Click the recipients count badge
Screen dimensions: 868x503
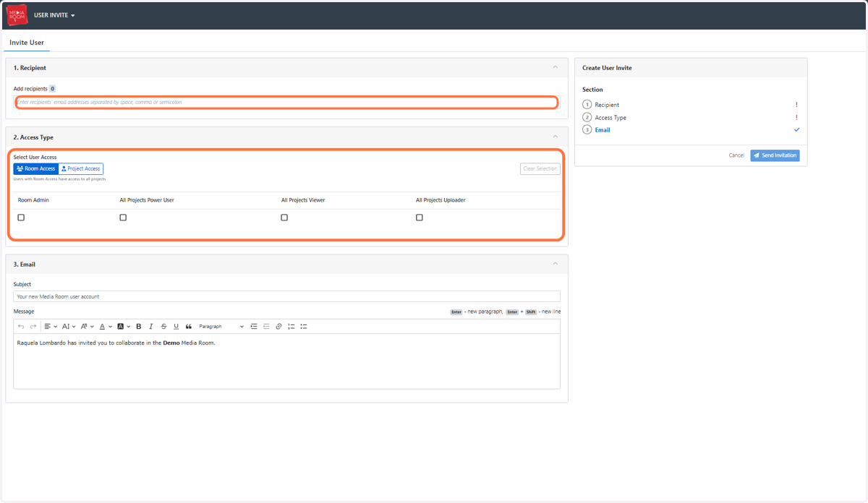[x=52, y=89]
